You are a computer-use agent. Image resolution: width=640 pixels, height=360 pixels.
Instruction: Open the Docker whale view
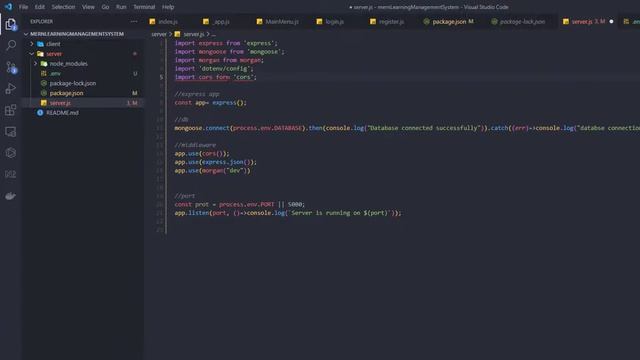coord(11,196)
